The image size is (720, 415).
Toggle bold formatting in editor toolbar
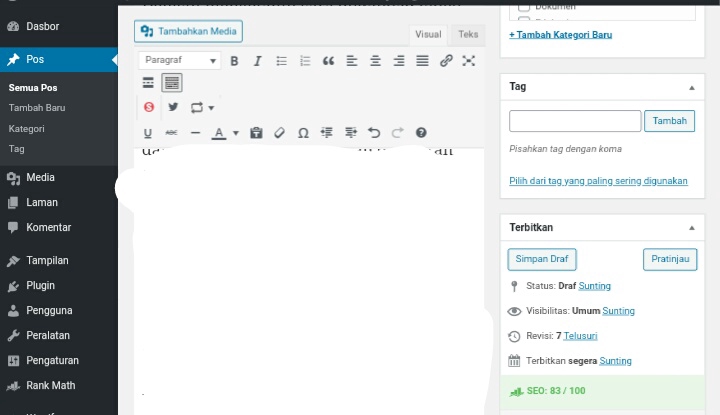click(234, 61)
